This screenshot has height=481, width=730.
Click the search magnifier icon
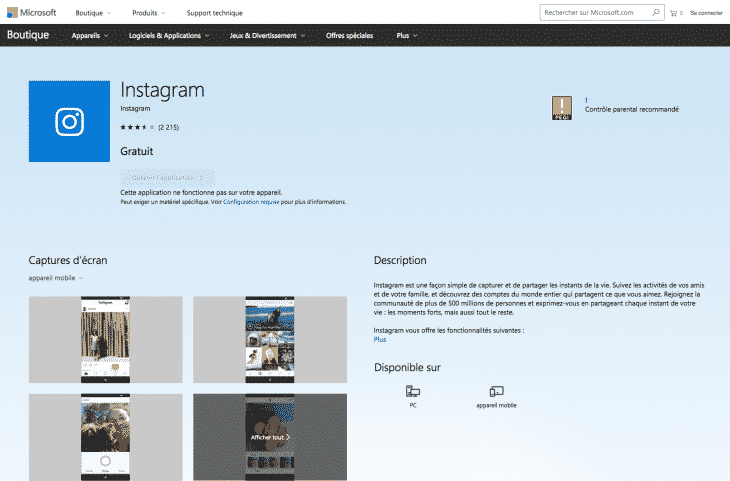656,13
